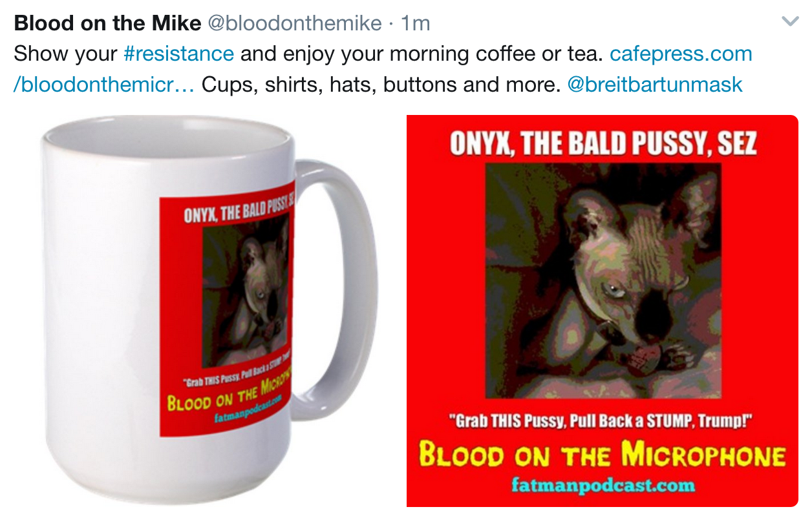Click the /bloodonthemicr… link continuation
The height and width of the screenshot is (518, 812).
[104, 84]
